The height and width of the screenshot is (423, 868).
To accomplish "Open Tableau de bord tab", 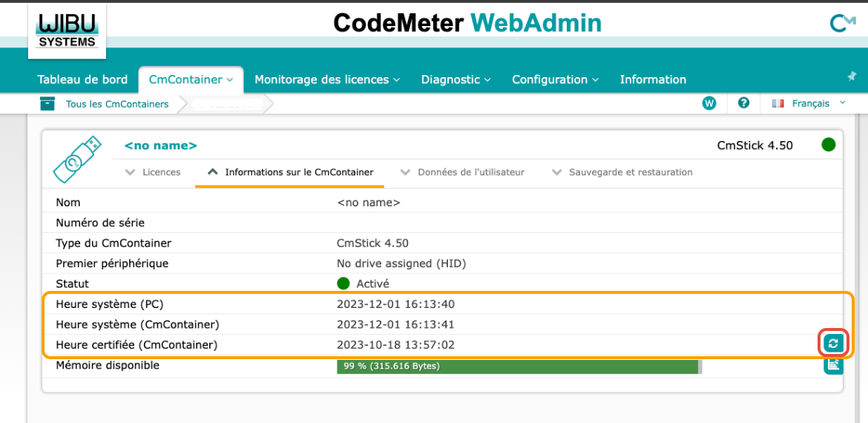I will click(x=82, y=79).
